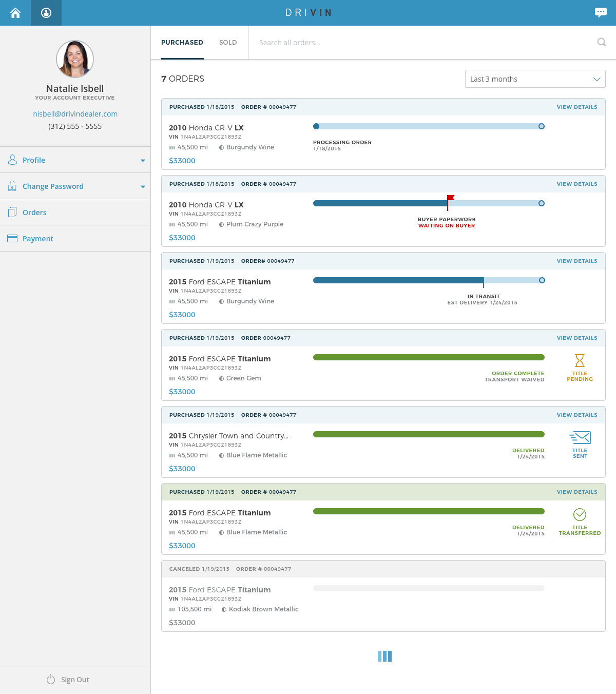Screen dimensions: 616x694
Task: Click the DRIVIN logo in header
Action: click(308, 13)
